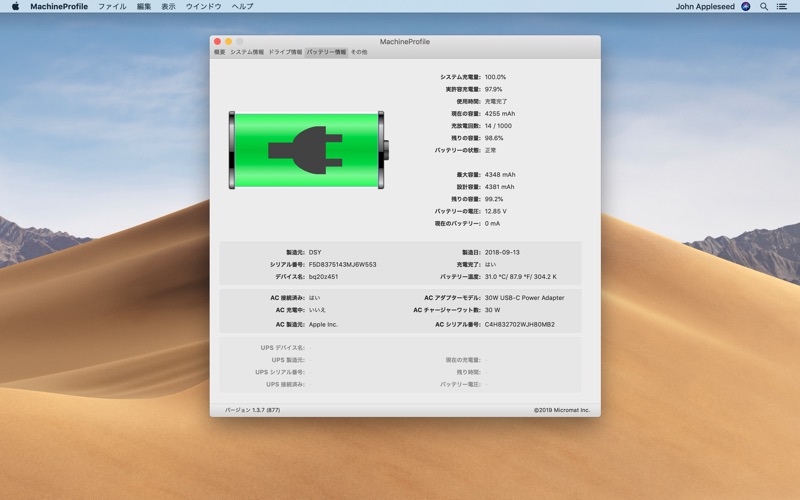Select the バッテリー情報 tab
The height and width of the screenshot is (500, 800).
326,52
